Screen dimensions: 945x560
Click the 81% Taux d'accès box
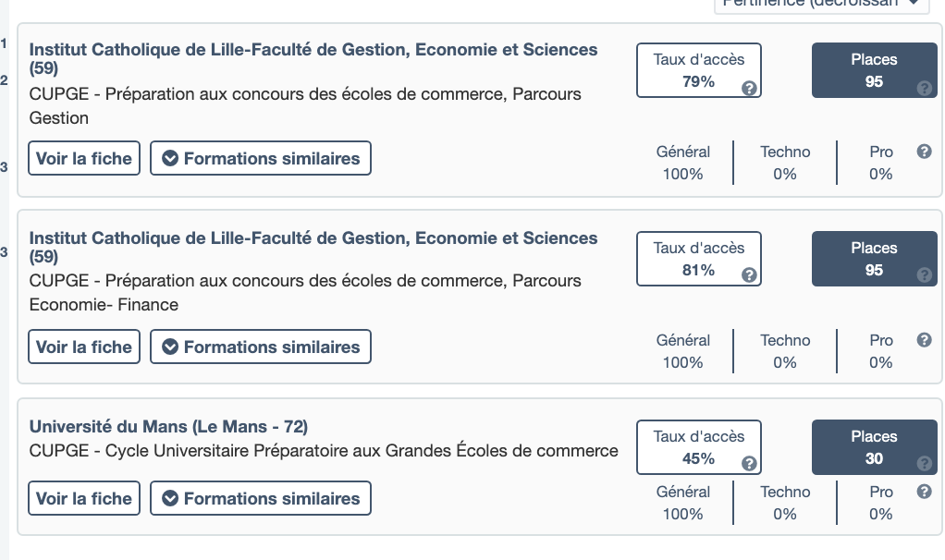coord(698,259)
